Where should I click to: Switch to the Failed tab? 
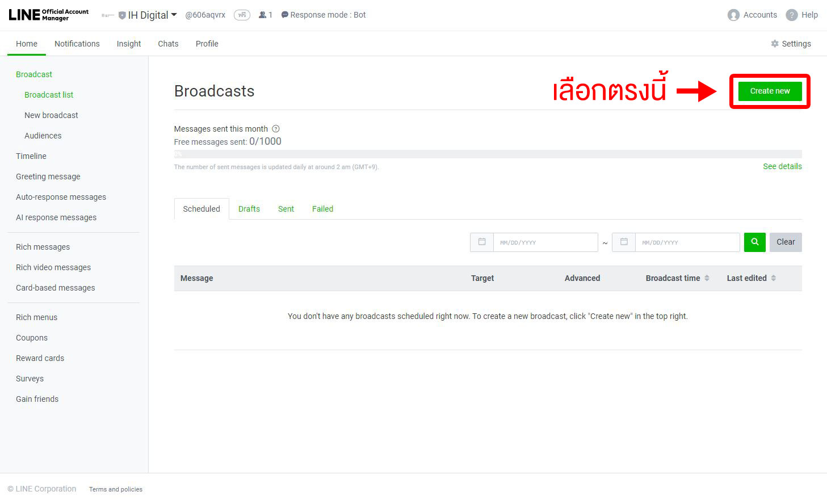point(322,208)
